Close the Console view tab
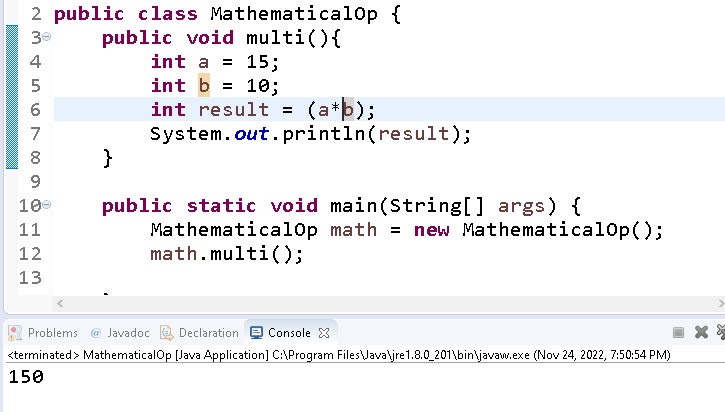 pos(324,333)
